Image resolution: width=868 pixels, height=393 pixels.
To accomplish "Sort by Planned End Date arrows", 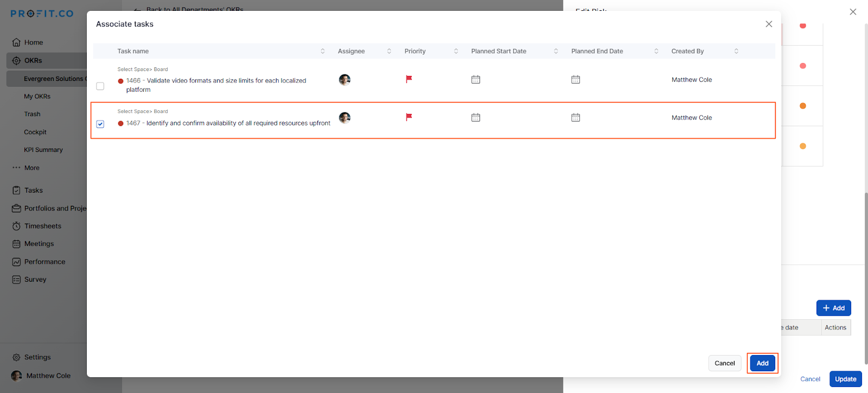I will point(656,51).
